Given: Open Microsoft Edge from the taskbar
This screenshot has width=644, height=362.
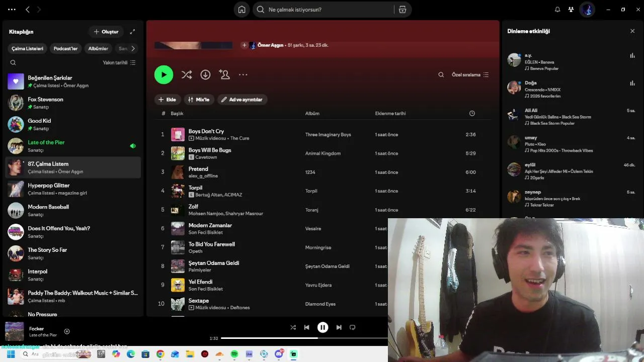Looking at the screenshot, I should 131,354.
